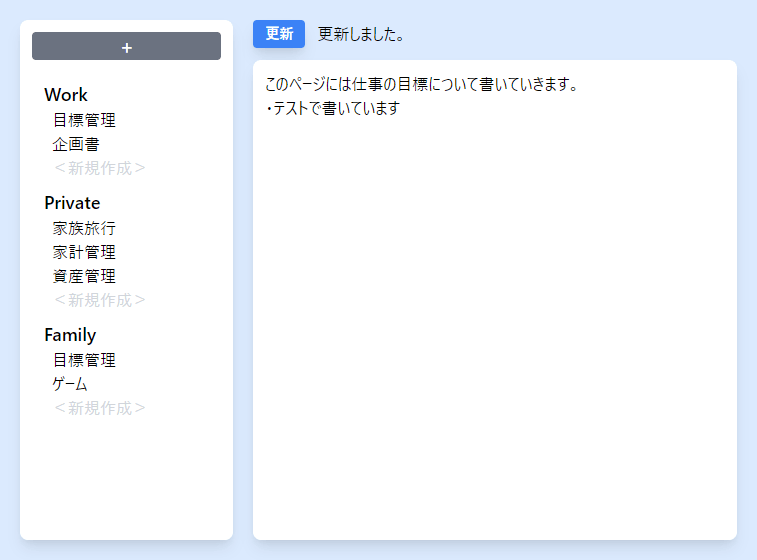Click <新規作成> under Private
Screen dimensions: 757x560
click(99, 300)
